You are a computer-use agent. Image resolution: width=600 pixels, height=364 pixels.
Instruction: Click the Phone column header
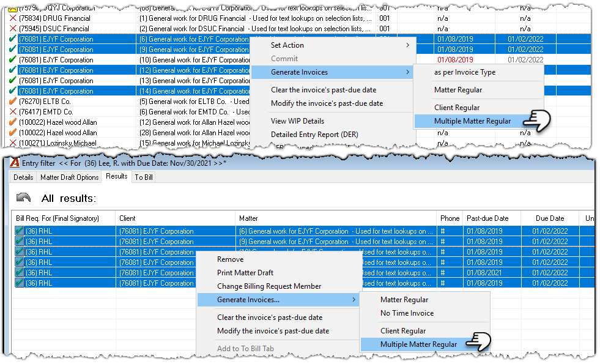coord(450,218)
